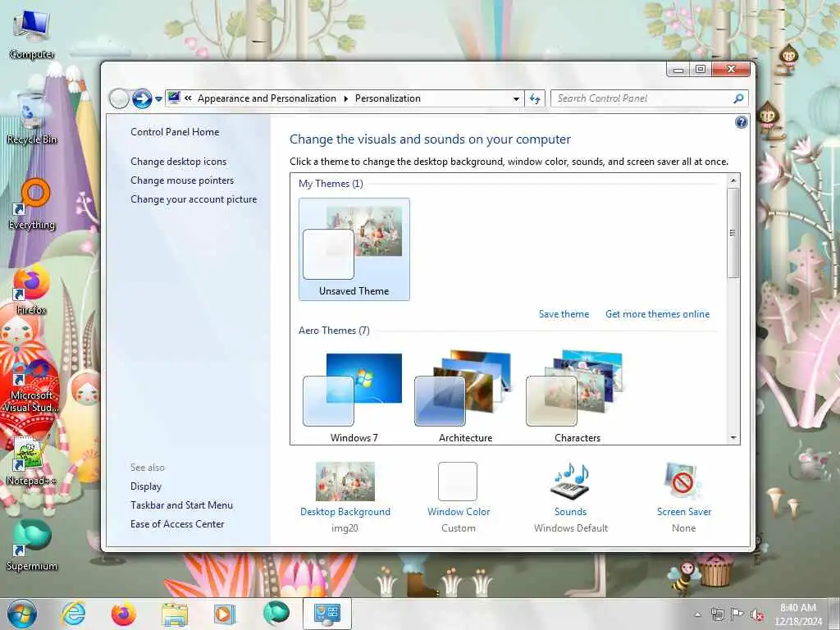Open the Windows Start menu

tap(22, 614)
